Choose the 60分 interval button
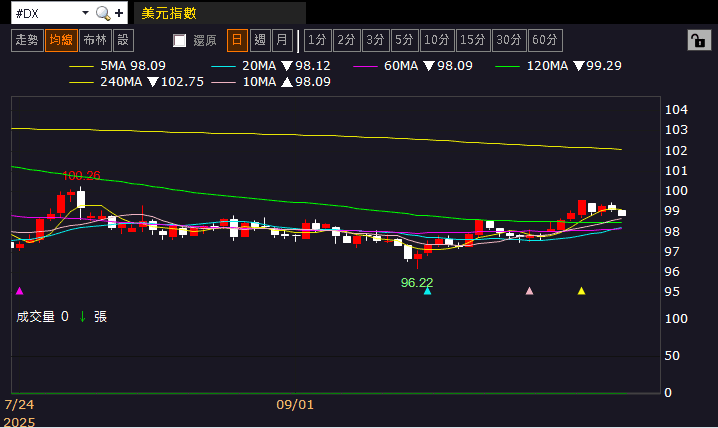The height and width of the screenshot is (428, 718). [545, 40]
